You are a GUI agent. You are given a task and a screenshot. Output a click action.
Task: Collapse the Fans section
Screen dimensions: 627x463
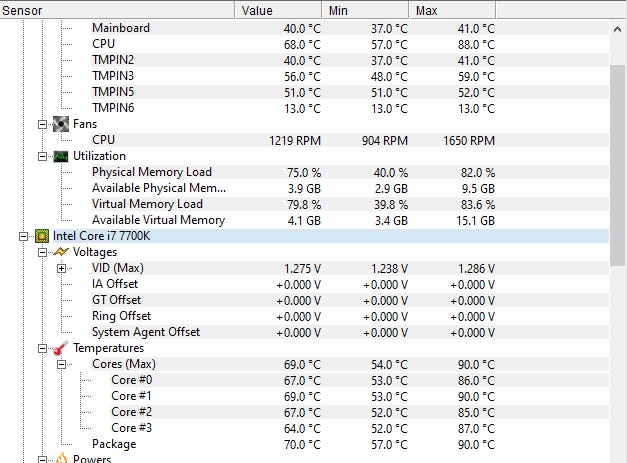click(x=42, y=124)
